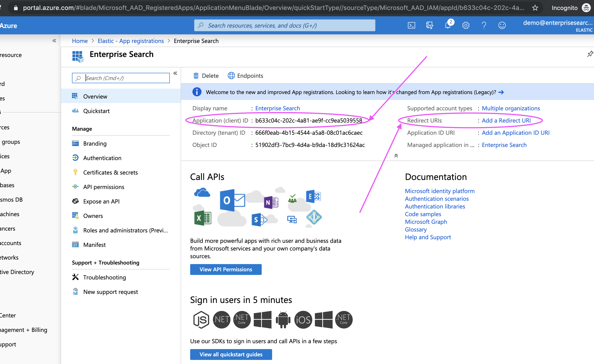Open the feedback smiley icon
Image resolution: width=594 pixels, height=364 pixels.
click(502, 25)
